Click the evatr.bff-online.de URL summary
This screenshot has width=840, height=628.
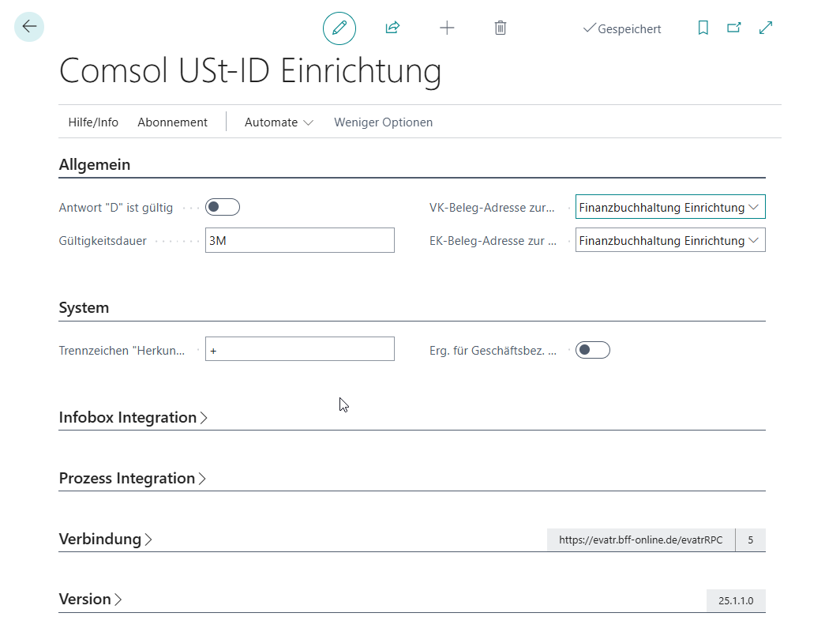[x=641, y=540]
